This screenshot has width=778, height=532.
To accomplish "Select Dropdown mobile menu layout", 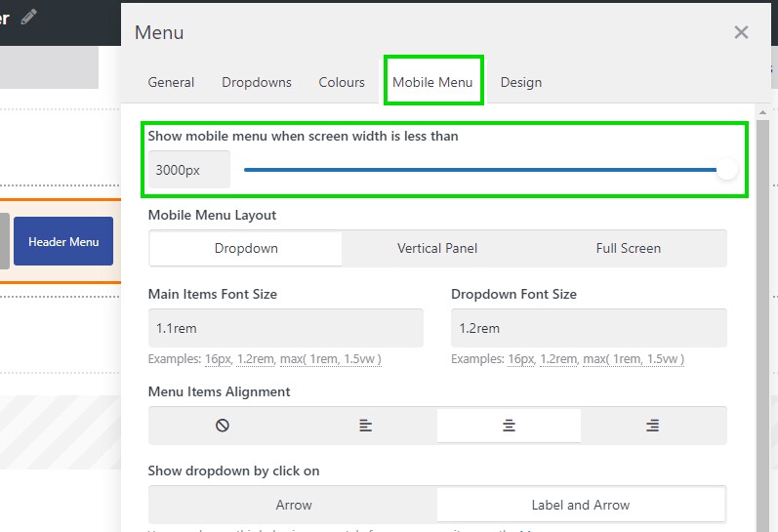I will coord(246,248).
